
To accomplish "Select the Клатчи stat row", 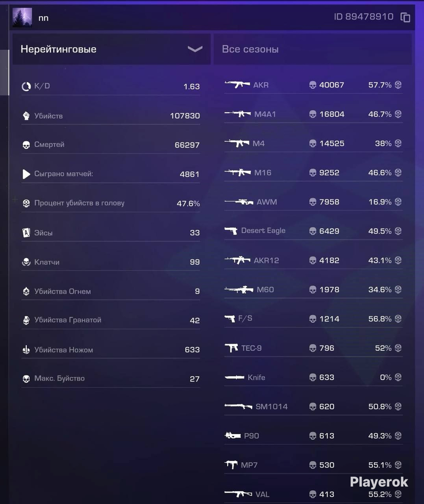I will coord(111,262).
